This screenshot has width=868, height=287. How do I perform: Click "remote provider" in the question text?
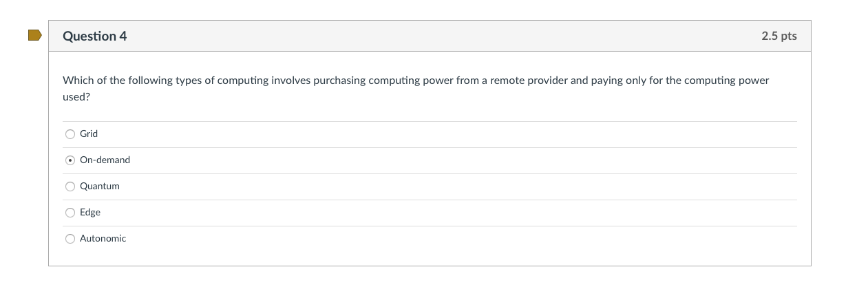point(529,81)
